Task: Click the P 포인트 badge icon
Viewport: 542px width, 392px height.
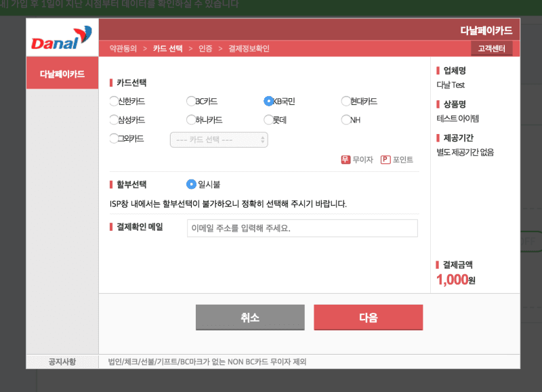Action: click(385, 160)
